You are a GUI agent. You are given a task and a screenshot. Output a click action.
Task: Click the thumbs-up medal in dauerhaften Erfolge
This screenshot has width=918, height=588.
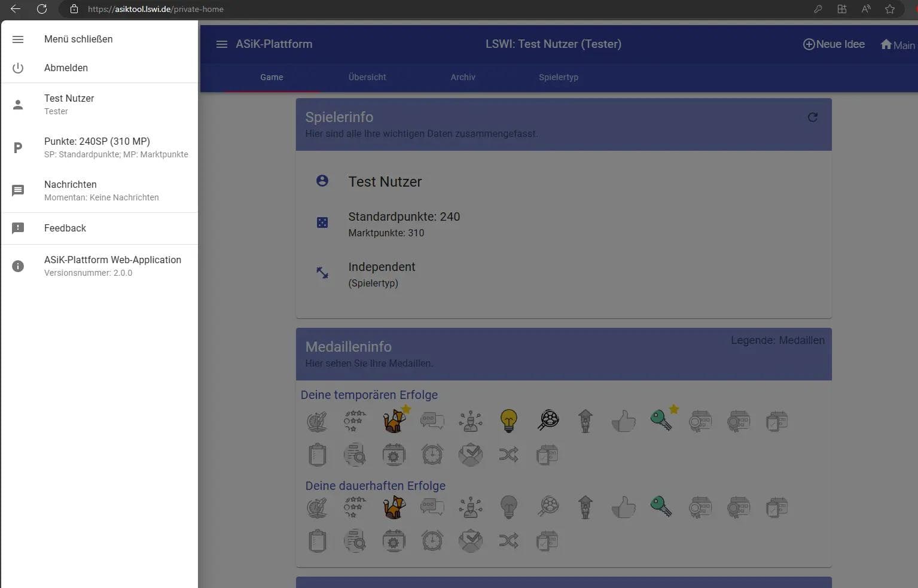[623, 507]
